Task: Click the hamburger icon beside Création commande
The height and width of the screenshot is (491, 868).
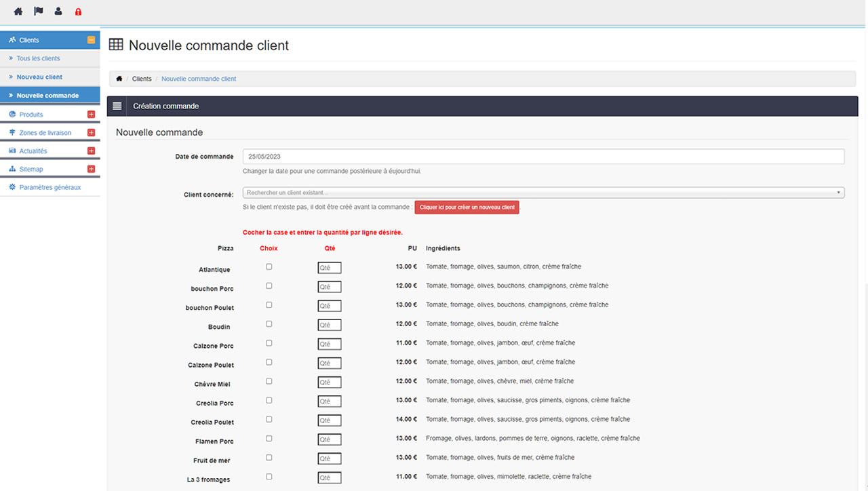Action: click(117, 106)
